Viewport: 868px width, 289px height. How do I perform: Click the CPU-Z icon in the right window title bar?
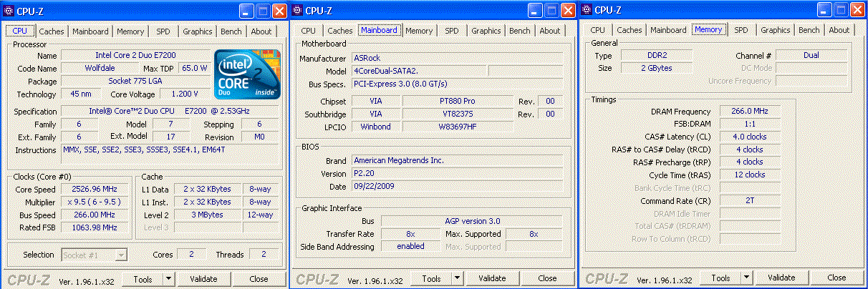coord(587,10)
